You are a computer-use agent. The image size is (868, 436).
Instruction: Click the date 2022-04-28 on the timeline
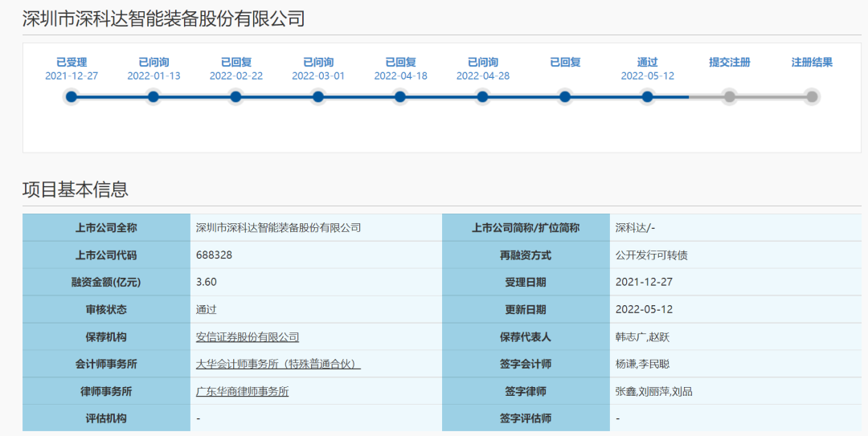(x=483, y=75)
